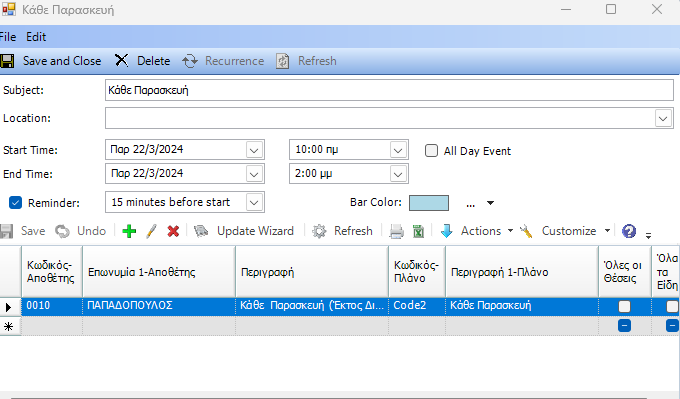Click the application icon in title bar
The width and height of the screenshot is (680, 399).
[8, 9]
